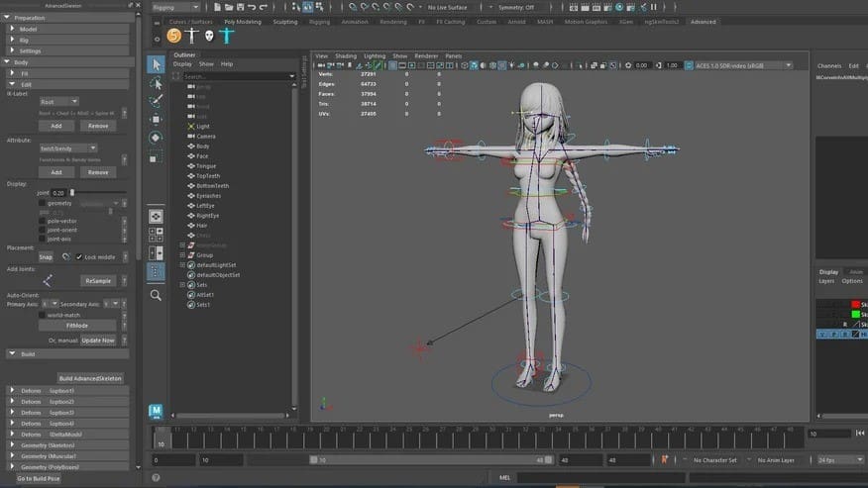Open the cyan body figure shelf icon
Image resolution: width=868 pixels, height=488 pixels.
pos(225,37)
